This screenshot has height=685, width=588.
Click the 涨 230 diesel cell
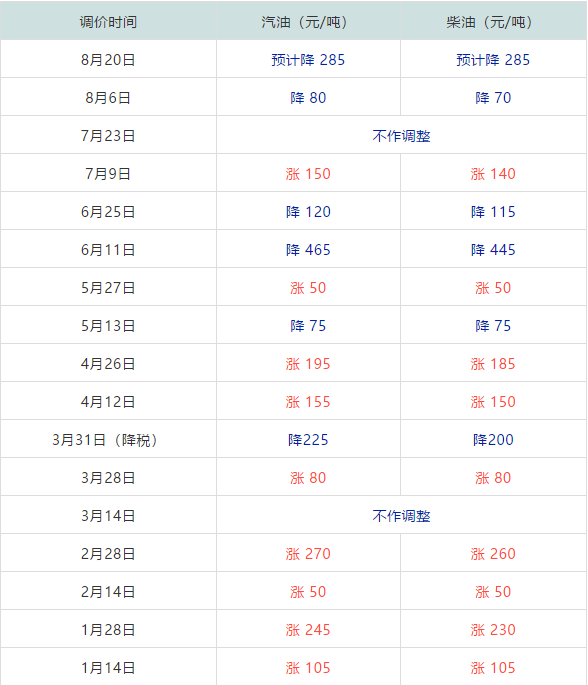pyautogui.click(x=493, y=630)
